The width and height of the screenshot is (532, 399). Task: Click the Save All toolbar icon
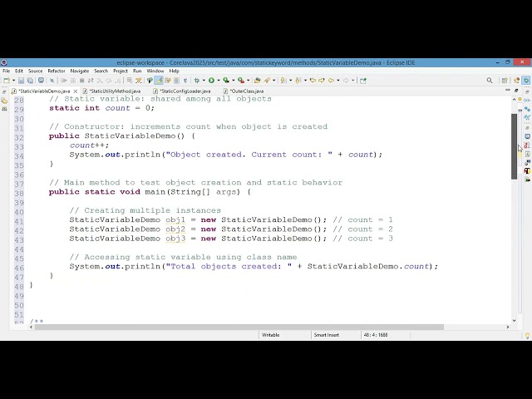pyautogui.click(x=30, y=81)
